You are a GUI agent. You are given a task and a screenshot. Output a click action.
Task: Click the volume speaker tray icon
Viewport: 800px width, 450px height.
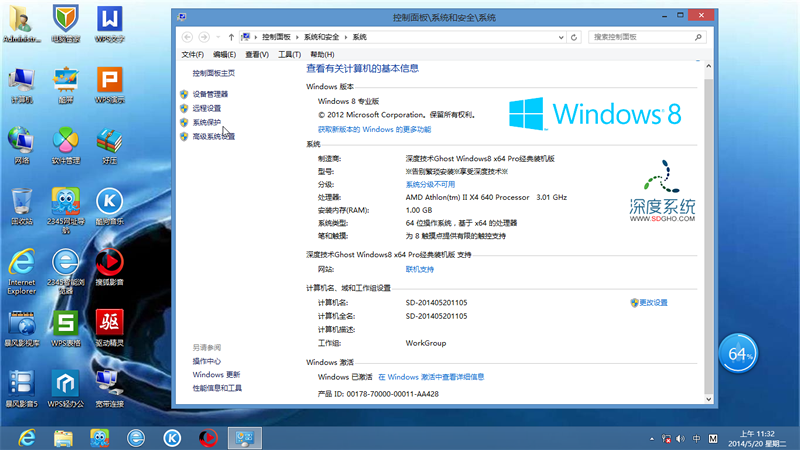click(x=681, y=439)
